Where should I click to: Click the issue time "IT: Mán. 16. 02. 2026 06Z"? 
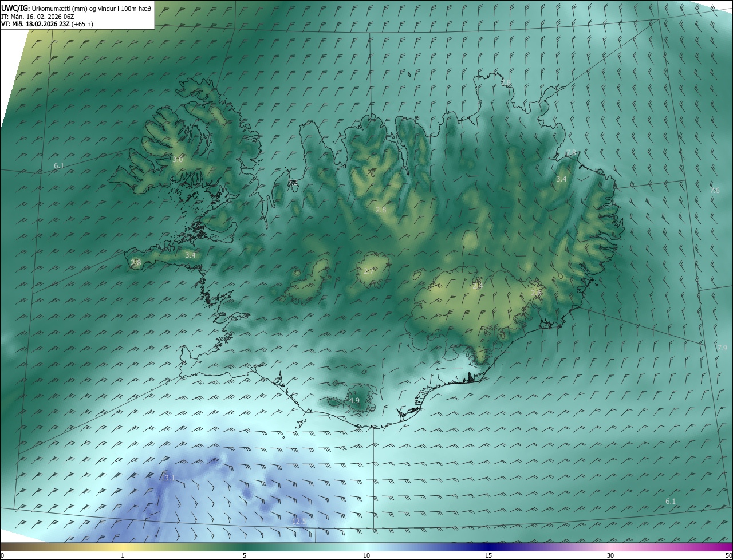tap(39, 17)
